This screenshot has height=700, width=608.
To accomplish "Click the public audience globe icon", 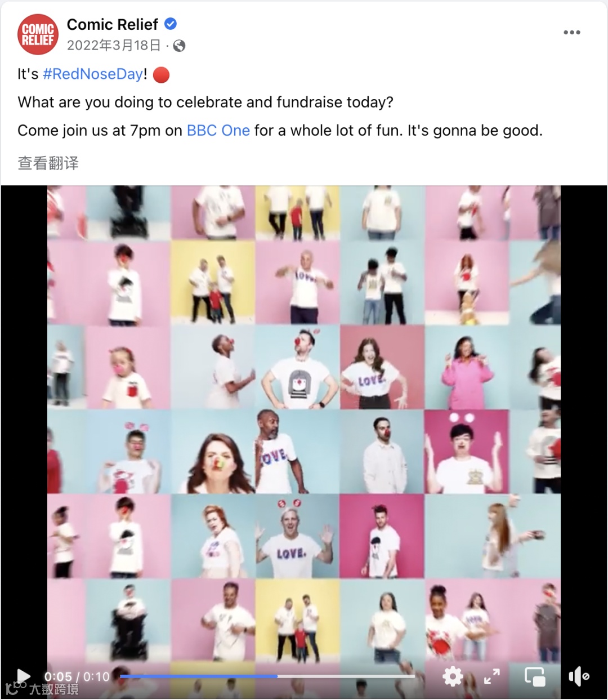I will point(179,46).
